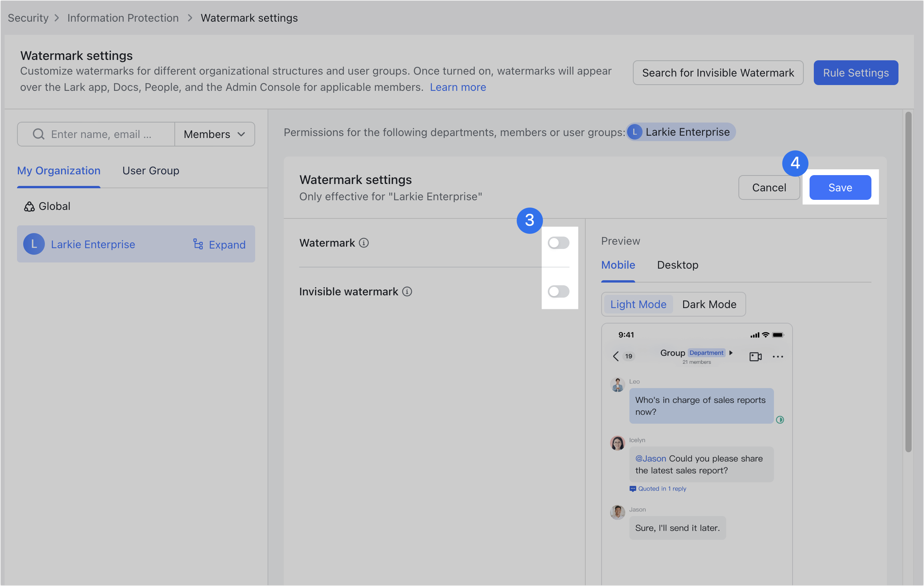Expand the Larkie Enterprise department tree
The width and height of the screenshot is (924, 586).
(226, 244)
